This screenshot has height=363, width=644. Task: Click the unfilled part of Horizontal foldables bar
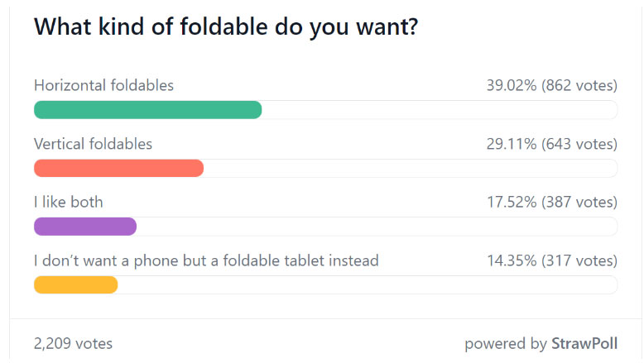click(x=439, y=110)
